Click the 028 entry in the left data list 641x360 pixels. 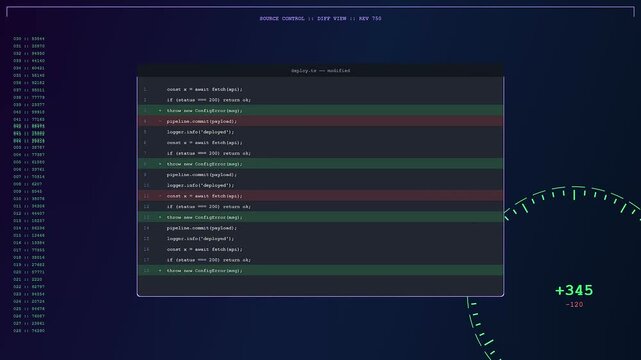tap(29, 331)
